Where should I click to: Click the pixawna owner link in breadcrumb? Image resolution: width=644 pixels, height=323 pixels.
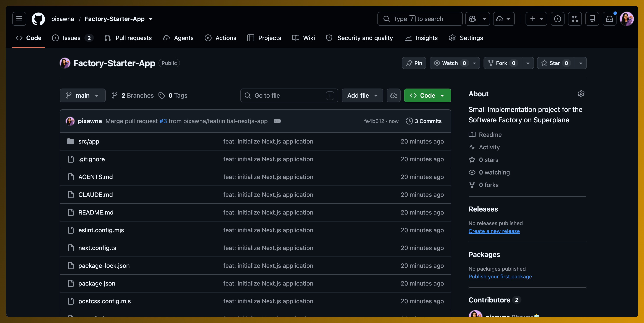(63, 19)
